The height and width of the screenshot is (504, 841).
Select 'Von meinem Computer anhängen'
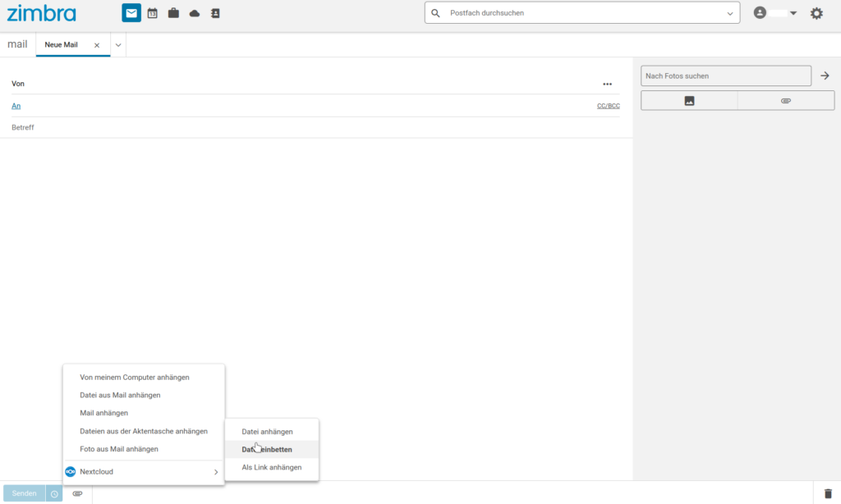click(x=135, y=378)
